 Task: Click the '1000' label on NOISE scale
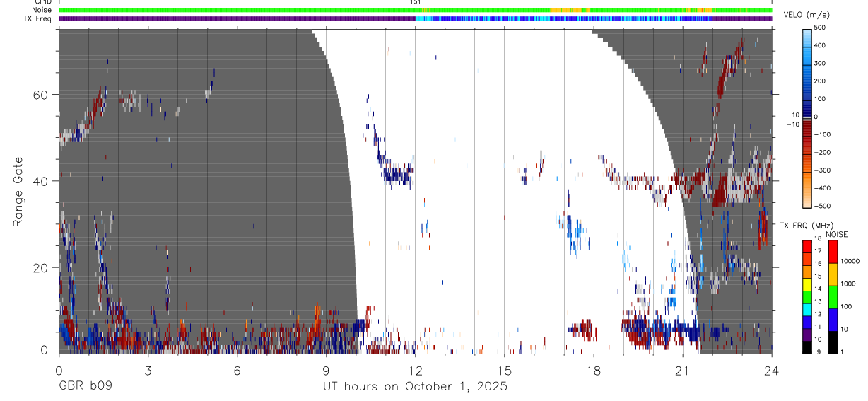[x=850, y=284]
